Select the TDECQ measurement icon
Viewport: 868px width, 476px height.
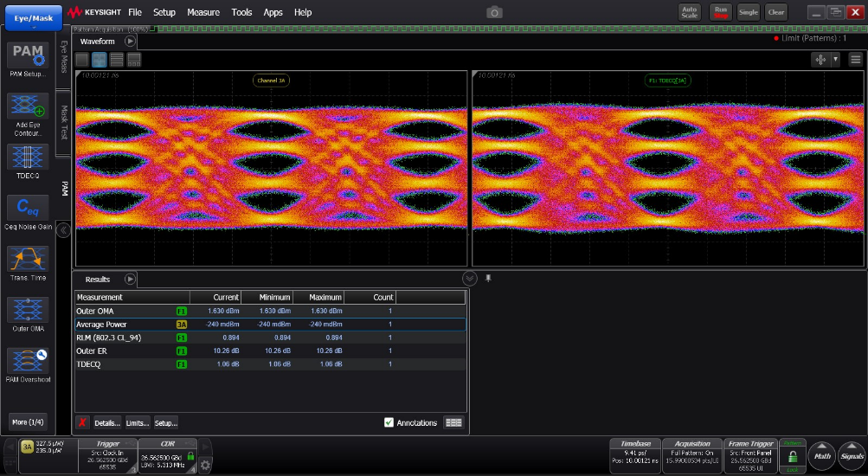pos(28,158)
